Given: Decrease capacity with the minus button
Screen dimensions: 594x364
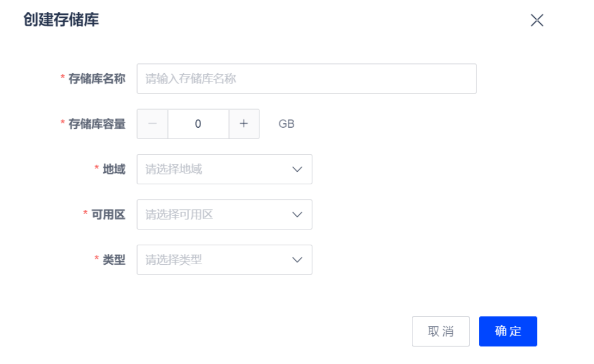Looking at the screenshot, I should pos(152,124).
